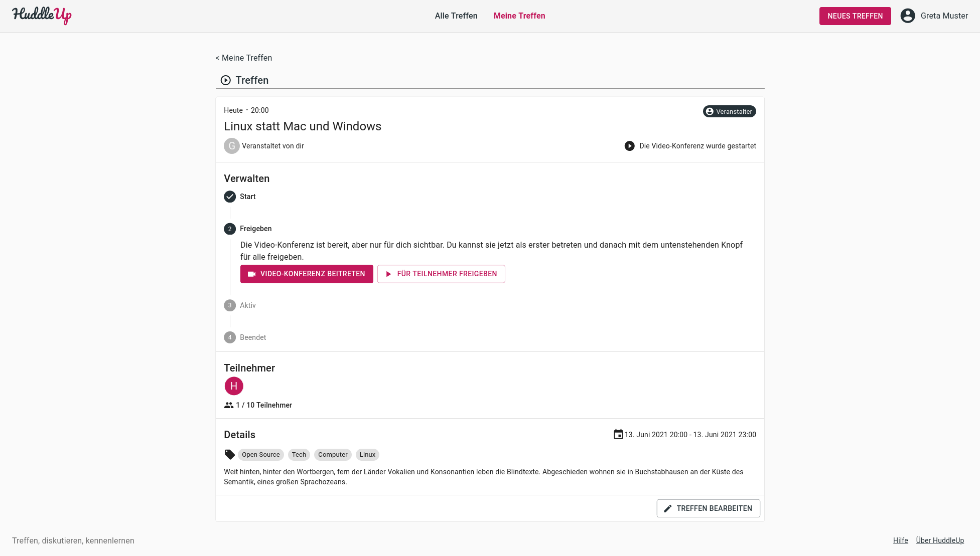This screenshot has width=980, height=556.
Task: Click the Treffen bearbeiten button
Action: click(708, 508)
